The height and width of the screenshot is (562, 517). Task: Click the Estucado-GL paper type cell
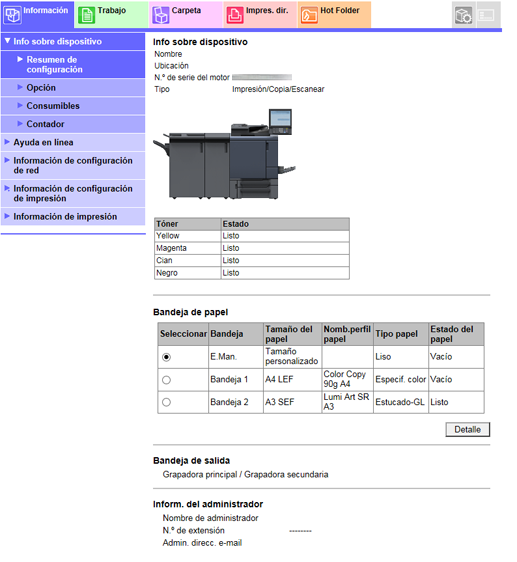tap(400, 402)
